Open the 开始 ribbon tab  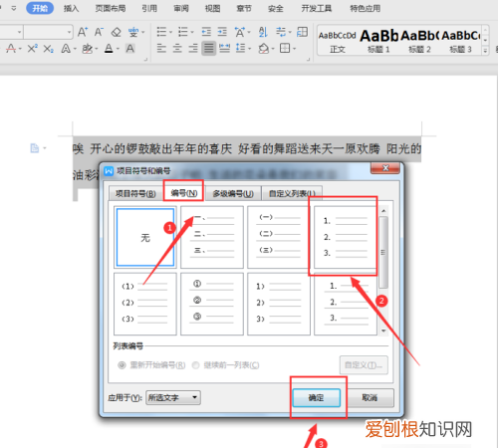(x=40, y=8)
